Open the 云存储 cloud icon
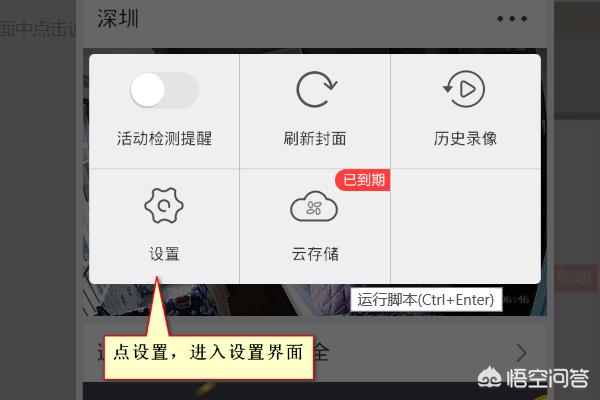 click(x=314, y=207)
